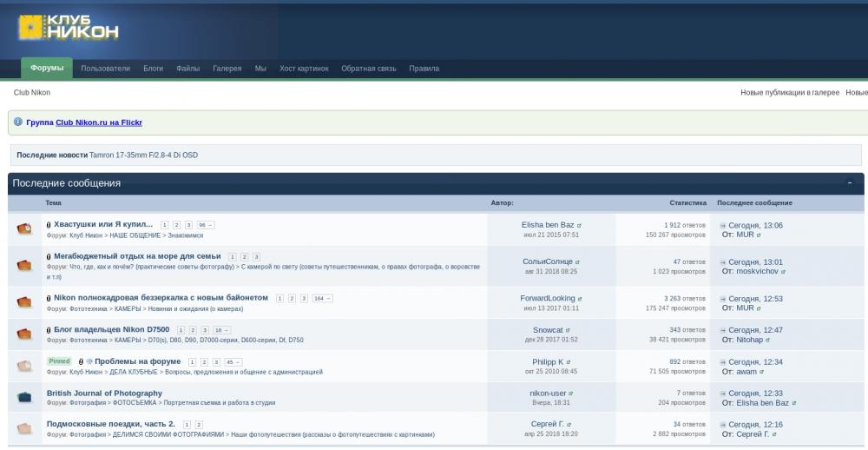Click attachment icon before Хвастушки topic title
Viewport: 868px width, 450px height.
49,225
